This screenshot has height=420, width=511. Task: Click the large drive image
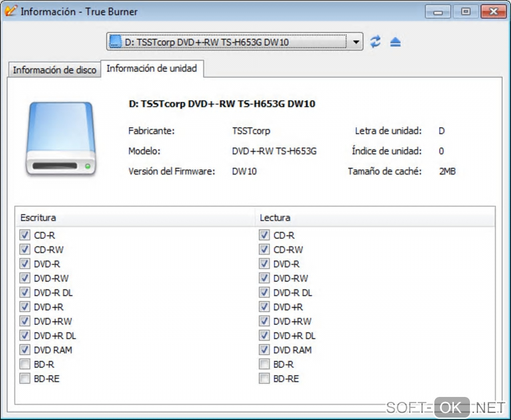[61, 139]
